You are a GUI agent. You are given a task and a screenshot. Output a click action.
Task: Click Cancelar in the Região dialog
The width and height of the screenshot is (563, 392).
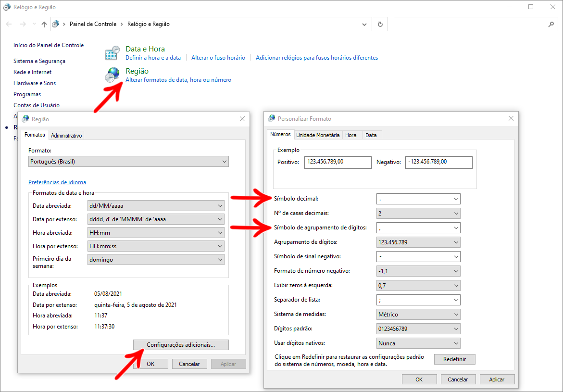point(189,364)
